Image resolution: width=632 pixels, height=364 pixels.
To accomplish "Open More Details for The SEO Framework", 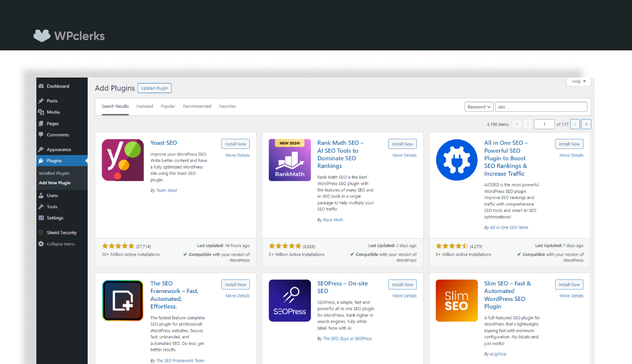I will 238,296.
